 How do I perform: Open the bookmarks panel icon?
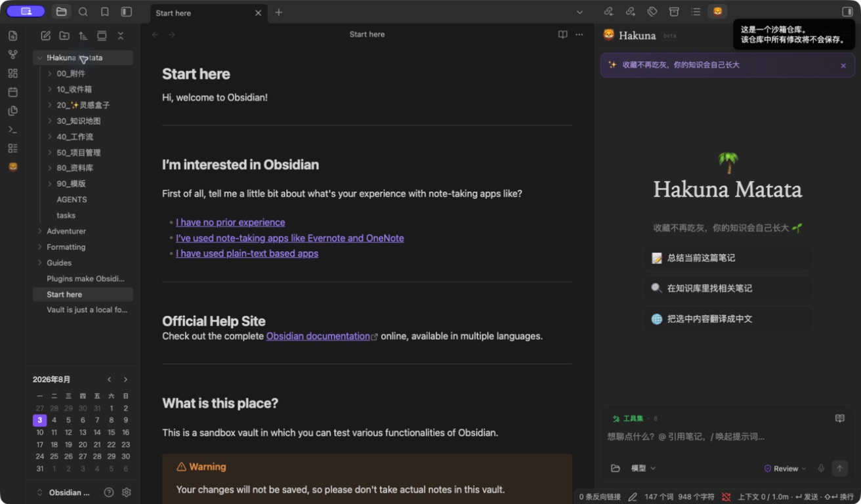pos(105,12)
